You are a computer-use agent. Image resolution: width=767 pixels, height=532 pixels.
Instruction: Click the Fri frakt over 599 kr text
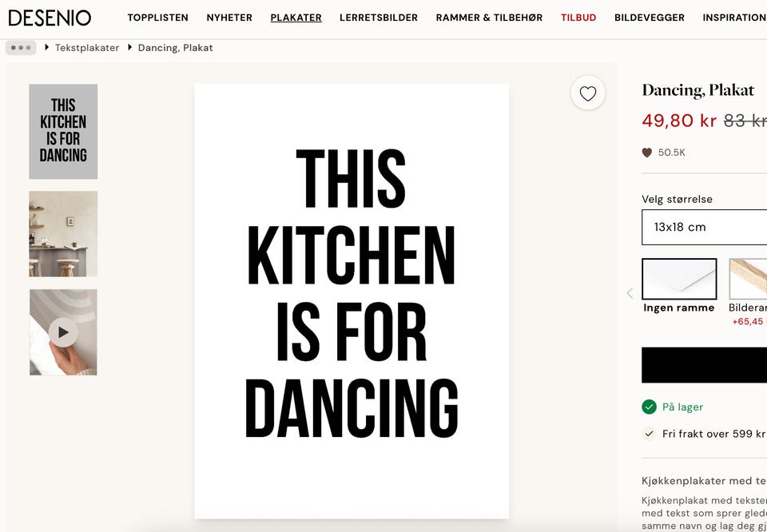(x=713, y=434)
